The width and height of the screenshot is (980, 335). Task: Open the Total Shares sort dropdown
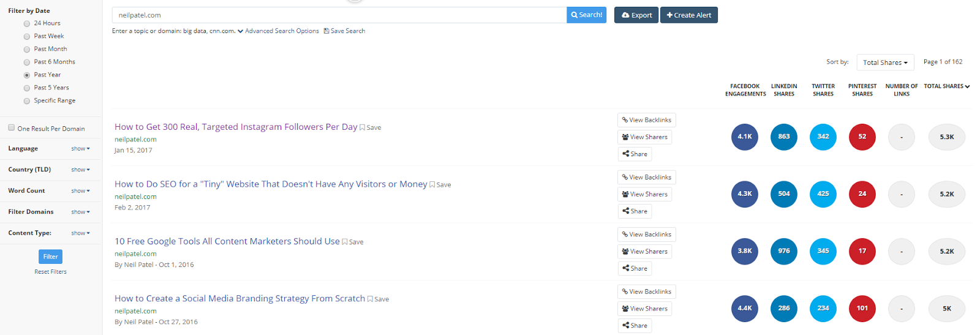[885, 62]
